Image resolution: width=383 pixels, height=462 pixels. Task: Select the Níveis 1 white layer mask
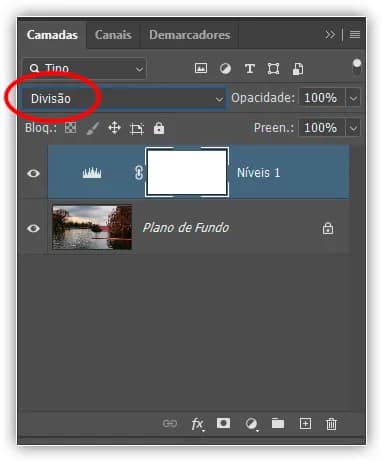coord(187,172)
